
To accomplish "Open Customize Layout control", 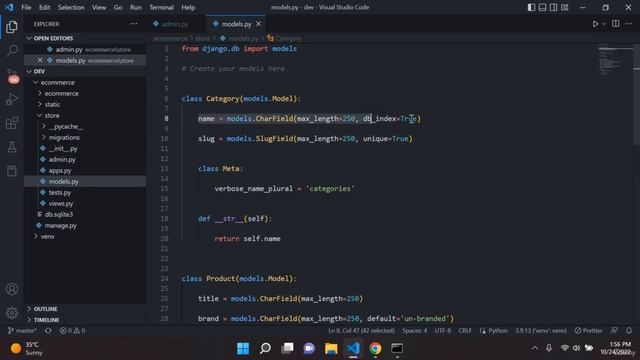I will (x=564, y=7).
